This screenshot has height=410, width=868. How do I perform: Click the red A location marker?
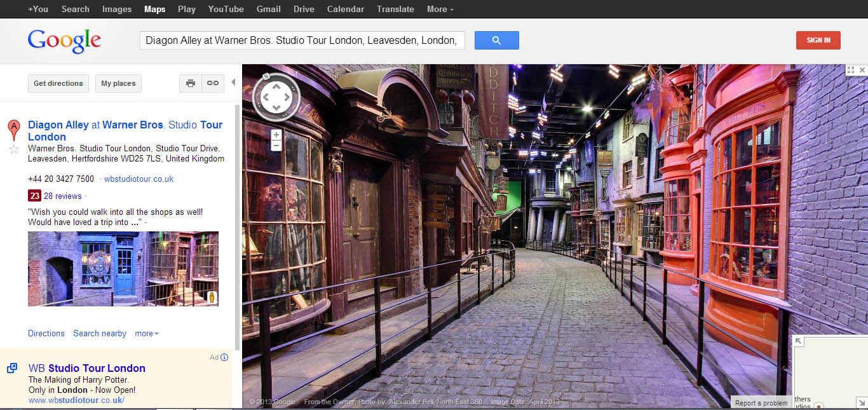pyautogui.click(x=13, y=130)
